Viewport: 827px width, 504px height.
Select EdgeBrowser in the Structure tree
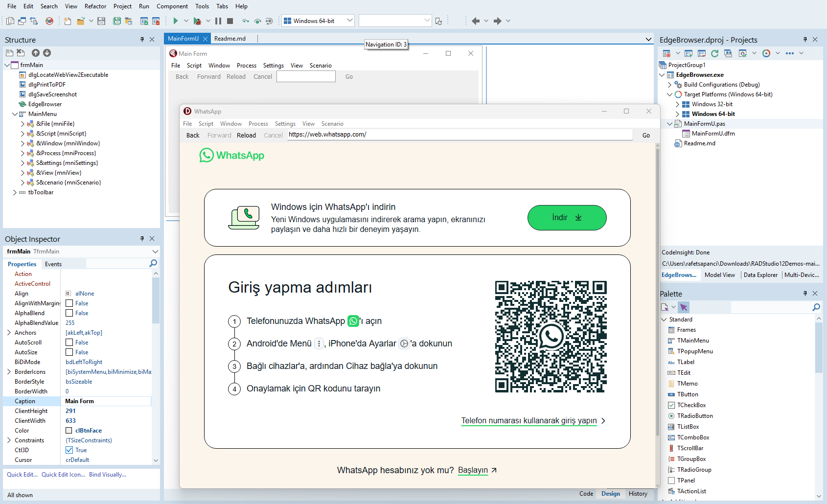click(x=45, y=104)
